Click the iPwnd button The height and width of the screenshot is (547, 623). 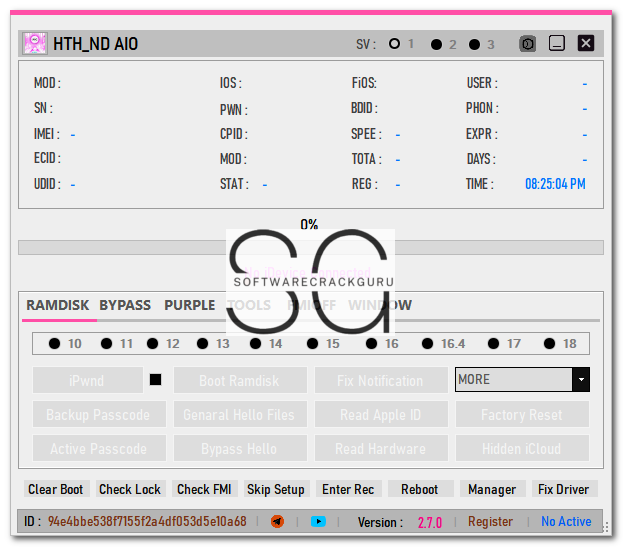tap(88, 380)
